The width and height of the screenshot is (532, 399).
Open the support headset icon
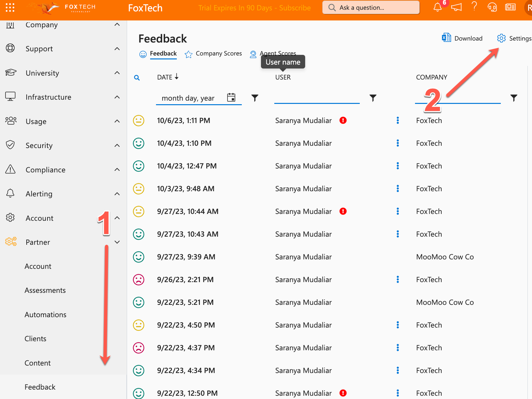[x=492, y=7]
